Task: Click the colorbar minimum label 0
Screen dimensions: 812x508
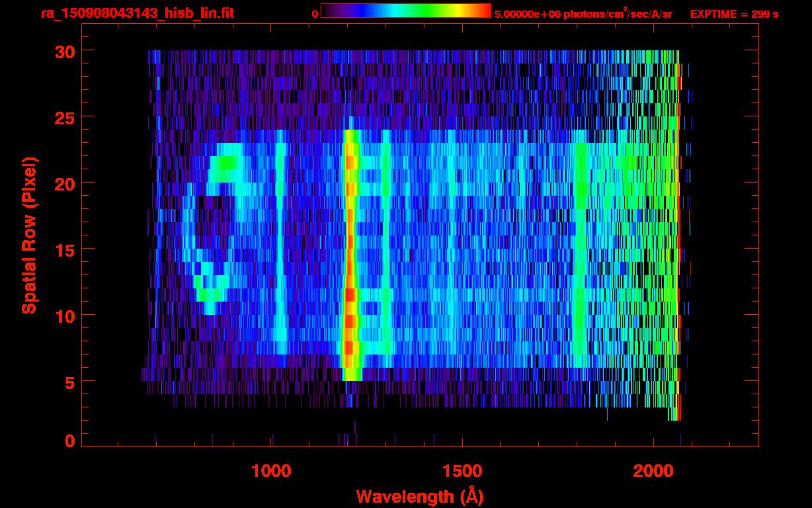Action: 315,14
